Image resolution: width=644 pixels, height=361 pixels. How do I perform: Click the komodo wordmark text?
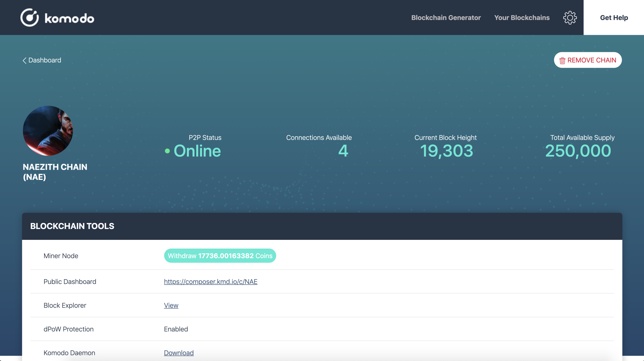tap(70, 18)
